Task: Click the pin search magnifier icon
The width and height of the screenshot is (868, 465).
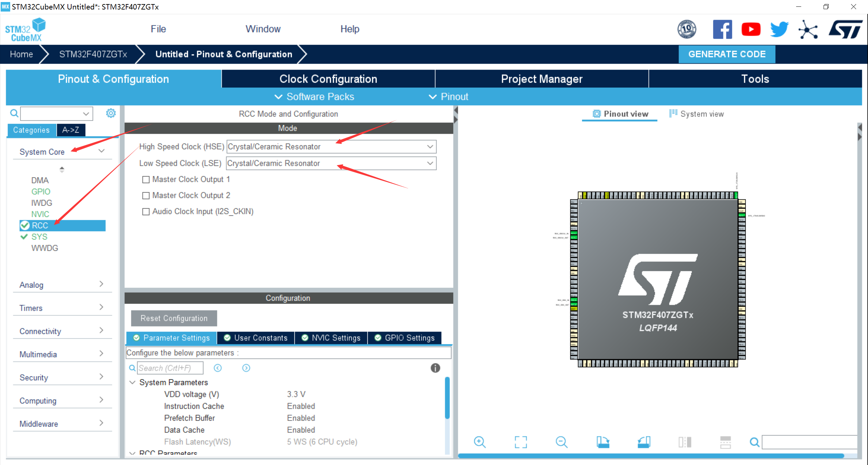Action: tap(754, 442)
